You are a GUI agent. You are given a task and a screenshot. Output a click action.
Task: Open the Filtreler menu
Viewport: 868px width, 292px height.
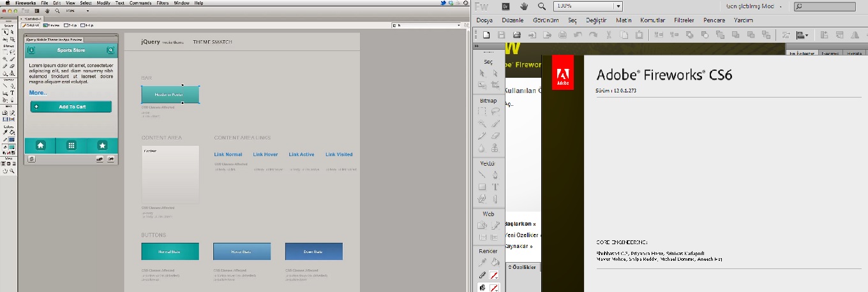[x=685, y=20]
